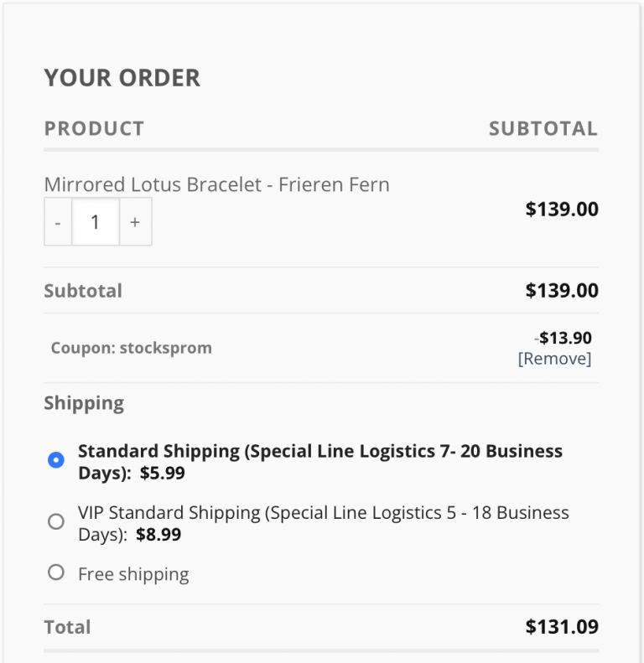Image resolution: width=644 pixels, height=663 pixels.
Task: Click the SUBTOTAL column header
Action: (543, 128)
